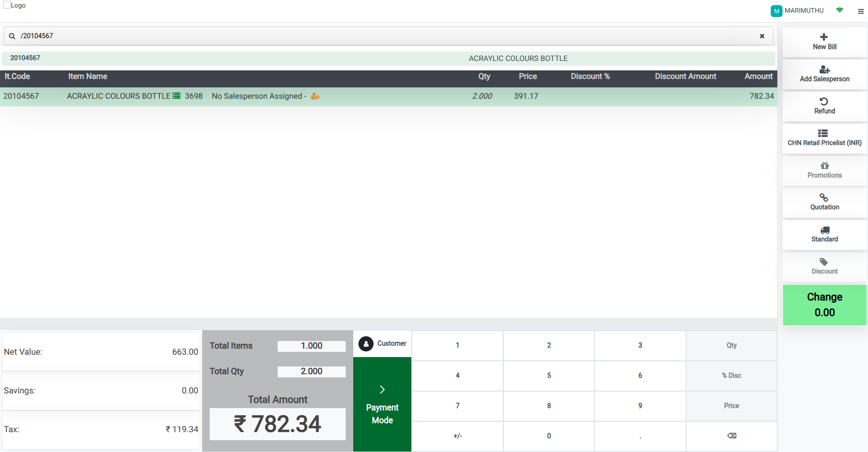Viewport: 868px width, 452px height.
Task: Click the MARIMUTHU username label
Action: (804, 10)
